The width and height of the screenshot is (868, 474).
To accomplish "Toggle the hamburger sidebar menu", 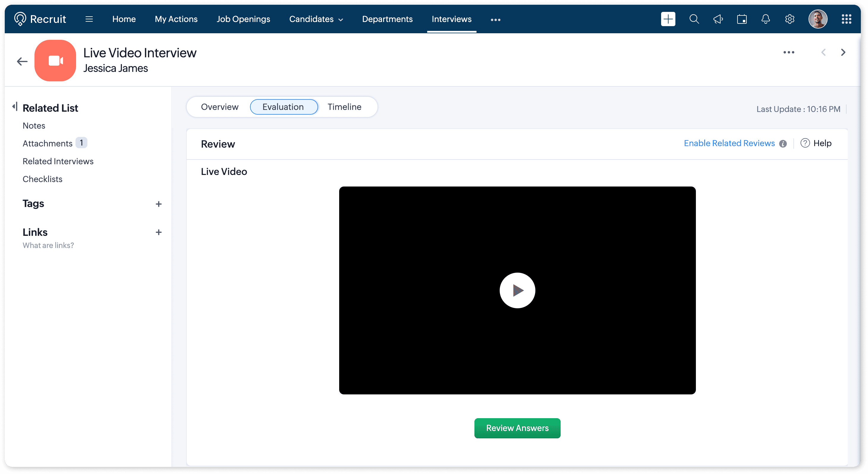I will (x=89, y=19).
